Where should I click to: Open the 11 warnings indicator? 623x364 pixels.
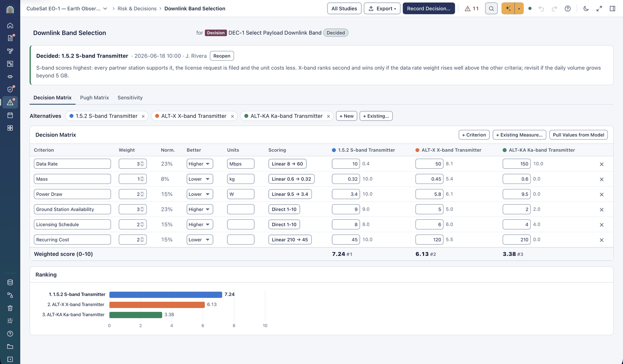pos(472,9)
